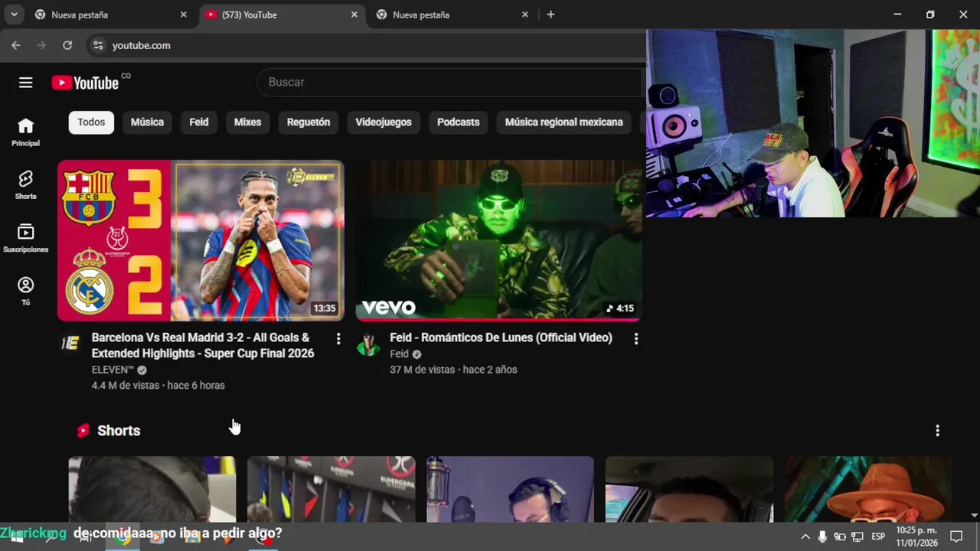Viewport: 980px width, 551px height.
Task: Open Feid - Románticos De Lunes title link
Action: 501,337
